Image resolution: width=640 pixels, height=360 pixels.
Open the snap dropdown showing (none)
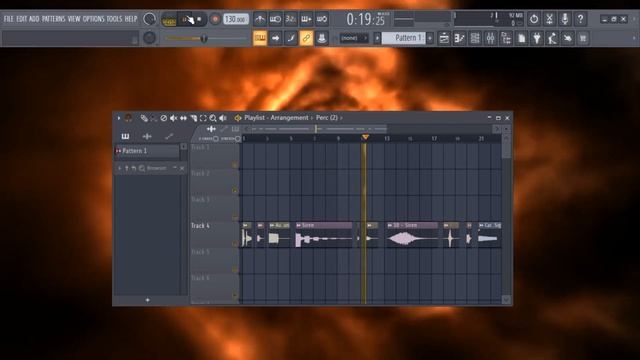point(354,38)
